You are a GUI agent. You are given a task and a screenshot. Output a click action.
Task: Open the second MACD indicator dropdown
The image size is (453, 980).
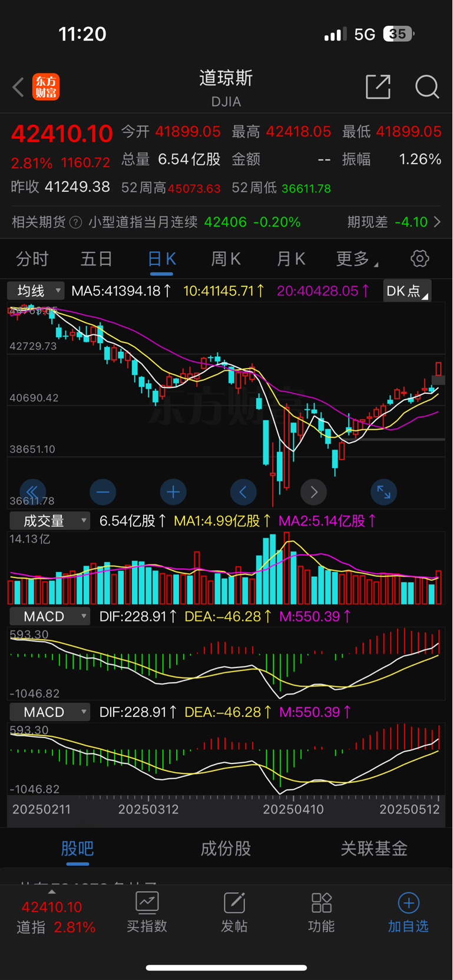[x=49, y=712]
